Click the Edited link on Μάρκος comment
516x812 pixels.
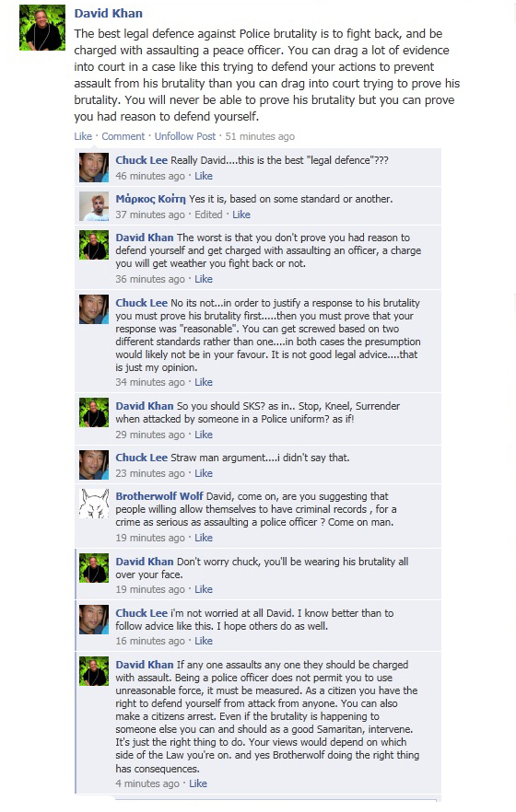pyautogui.click(x=208, y=215)
